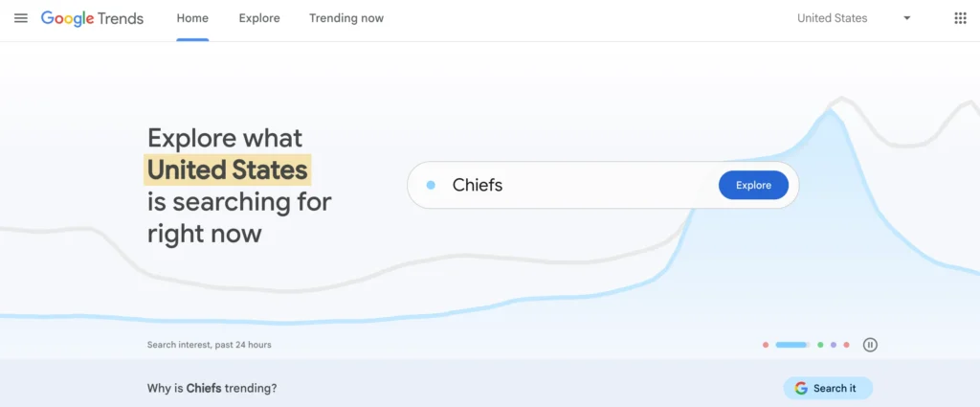This screenshot has width=980, height=407.
Task: Open the Trending now tab
Action: point(346,18)
